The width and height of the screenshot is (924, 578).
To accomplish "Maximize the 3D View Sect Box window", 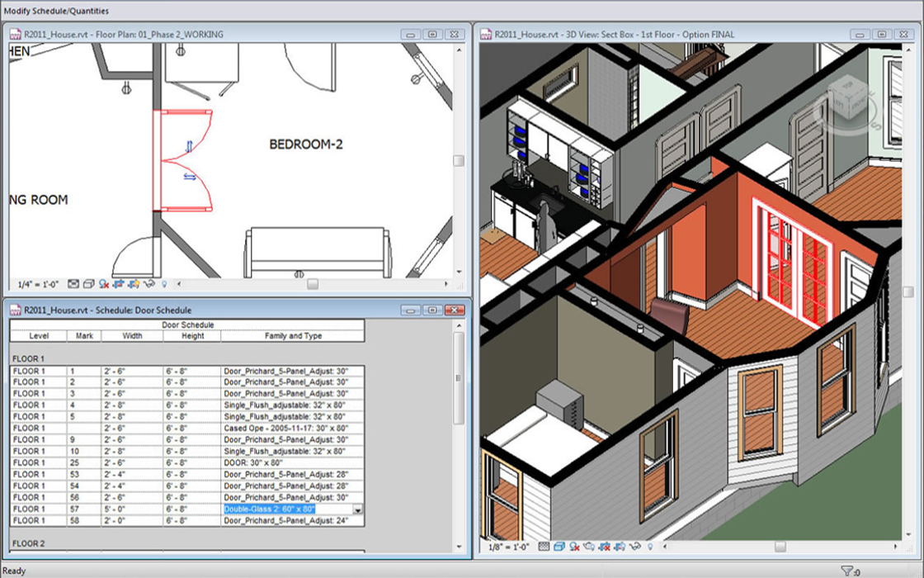I will tap(881, 34).
